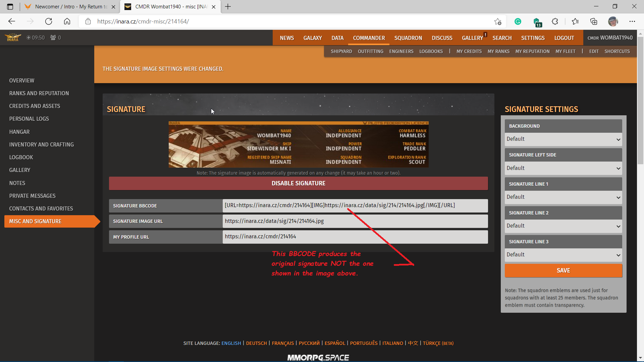
Task: Click LOGOUT in the top navigation
Action: 564,38
